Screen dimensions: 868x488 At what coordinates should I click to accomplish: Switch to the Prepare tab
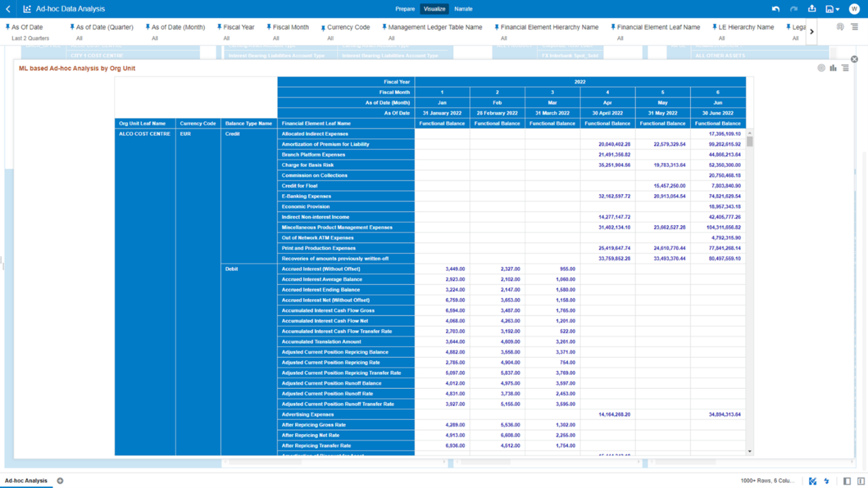pos(405,9)
